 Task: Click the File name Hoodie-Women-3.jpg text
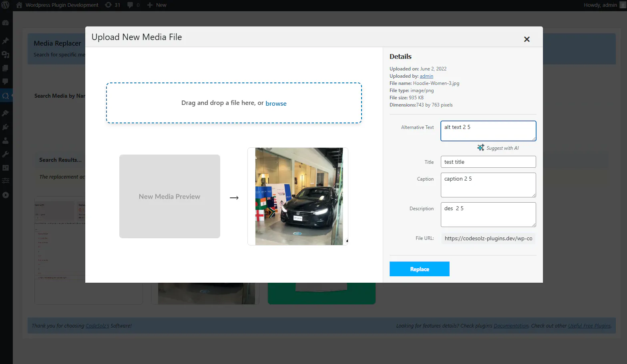pyautogui.click(x=424, y=83)
